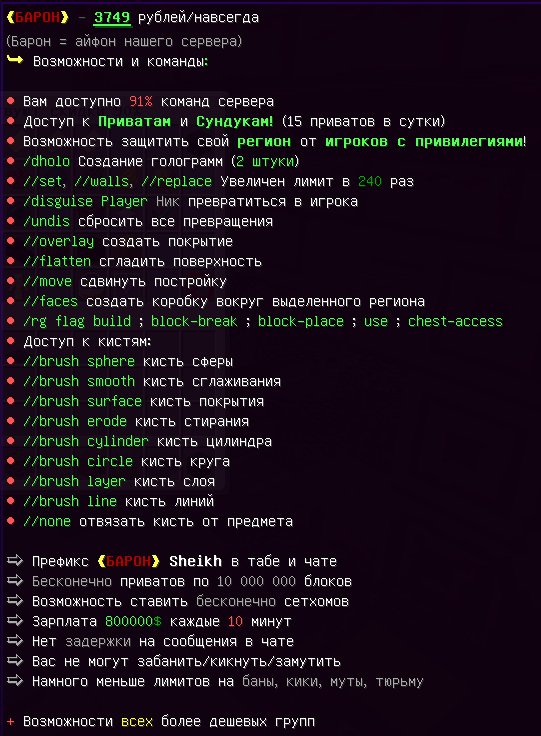Click the red БАРОН title badge
The height and width of the screenshot is (736, 541).
(38, 17)
